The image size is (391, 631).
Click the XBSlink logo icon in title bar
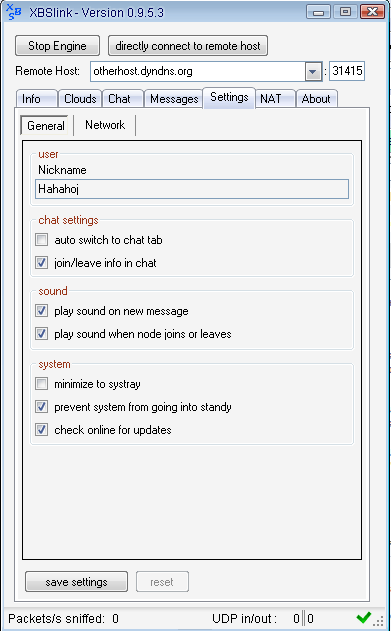[x=13, y=12]
